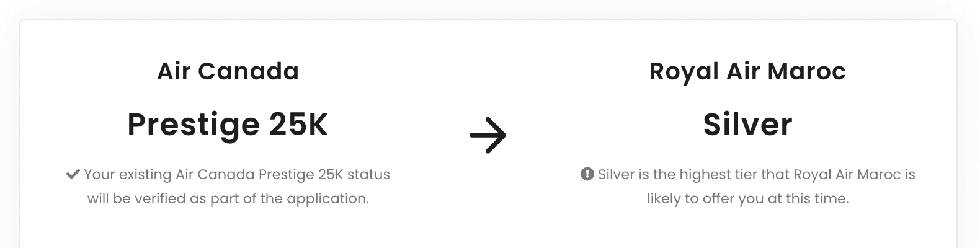The width and height of the screenshot is (980, 248).
Task: Click "Air" in the Air Canada heading
Action: click(x=174, y=72)
